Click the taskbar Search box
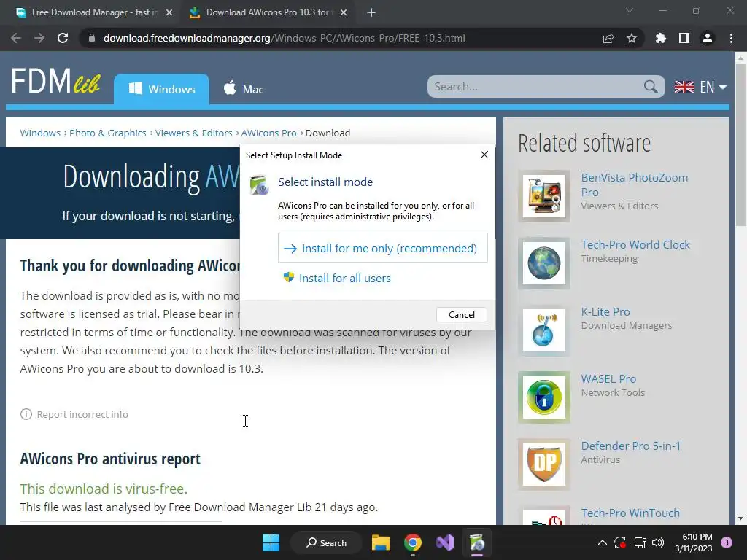The image size is (747, 560). click(x=326, y=542)
